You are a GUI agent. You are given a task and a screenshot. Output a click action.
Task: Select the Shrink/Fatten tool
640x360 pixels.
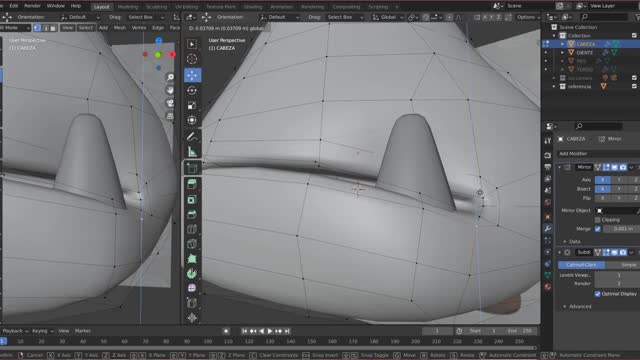click(192, 317)
